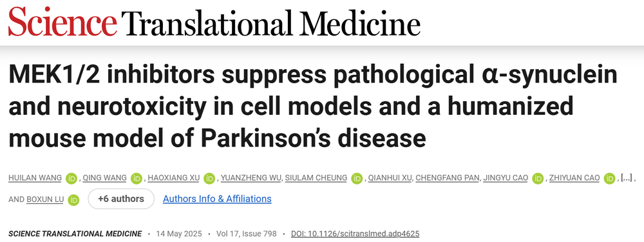Open the DOI 10.1126/scitranslmed.adp4625 link
This screenshot has width=644, height=242.
click(x=355, y=234)
